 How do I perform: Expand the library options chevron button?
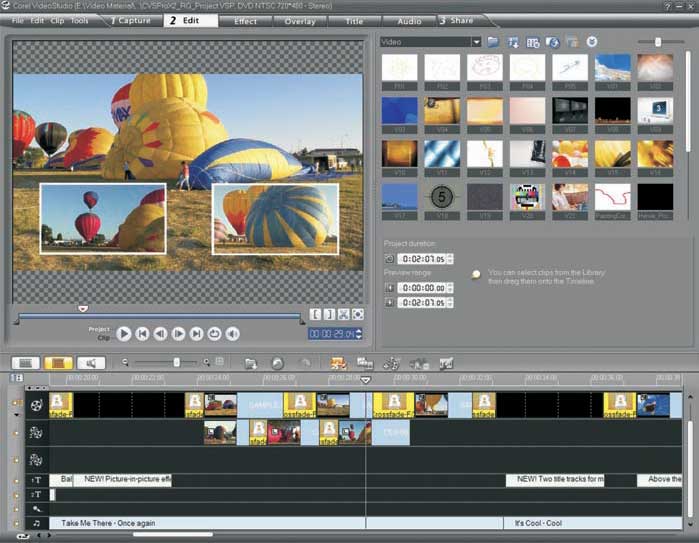point(592,42)
